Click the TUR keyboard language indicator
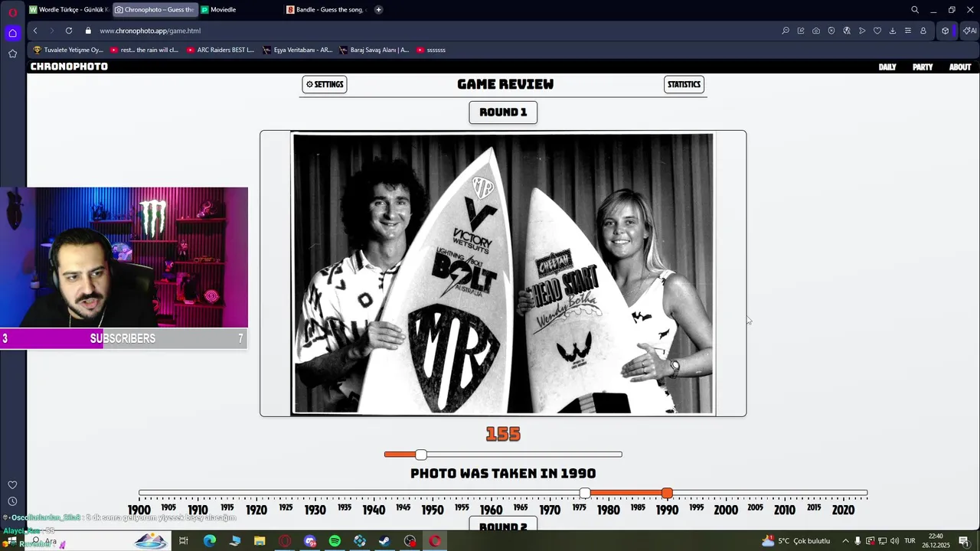980x551 pixels. pos(910,541)
